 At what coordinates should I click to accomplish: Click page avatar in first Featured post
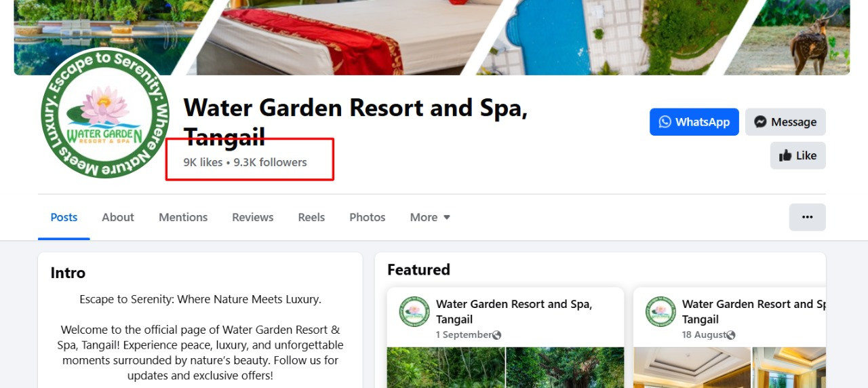pos(414,311)
